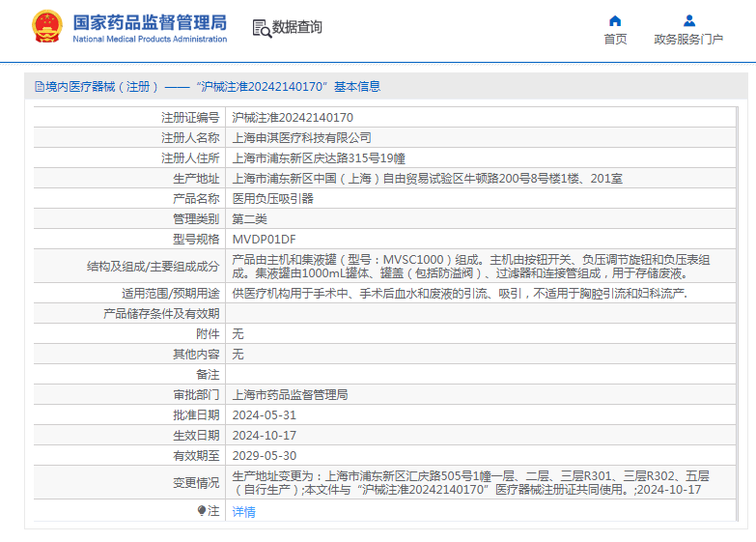Select the 其他内容 row value 无
Image resolution: width=756 pixels, height=542 pixels.
click(238, 355)
